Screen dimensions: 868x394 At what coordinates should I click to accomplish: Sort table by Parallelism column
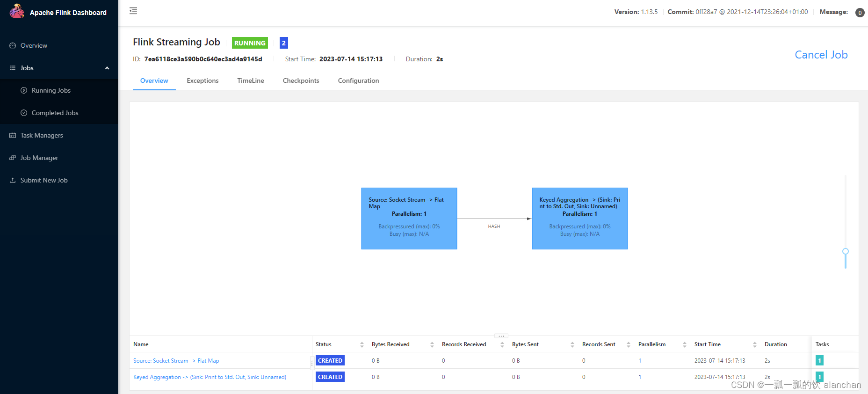coord(684,344)
